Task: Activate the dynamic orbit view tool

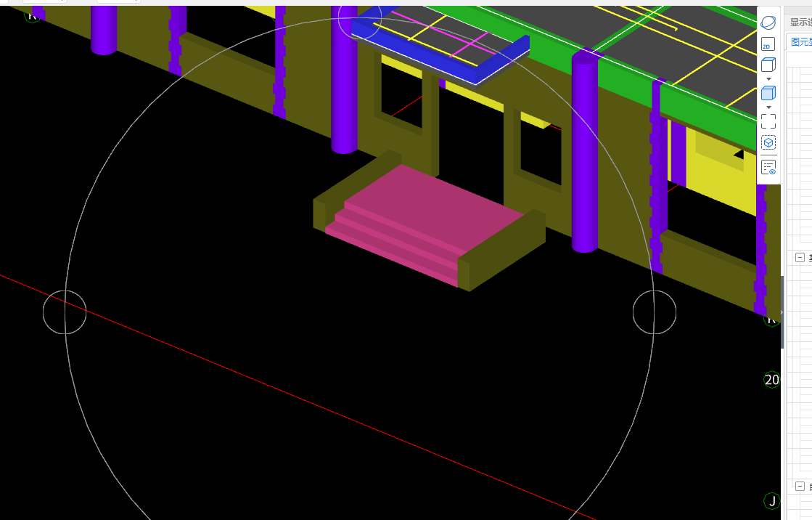Action: click(x=768, y=23)
